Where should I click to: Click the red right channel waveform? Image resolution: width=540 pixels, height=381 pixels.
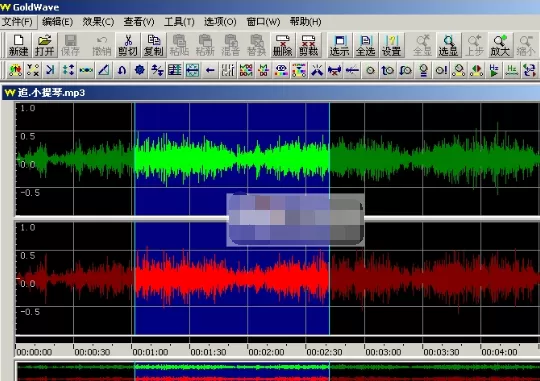[x=277, y=278]
